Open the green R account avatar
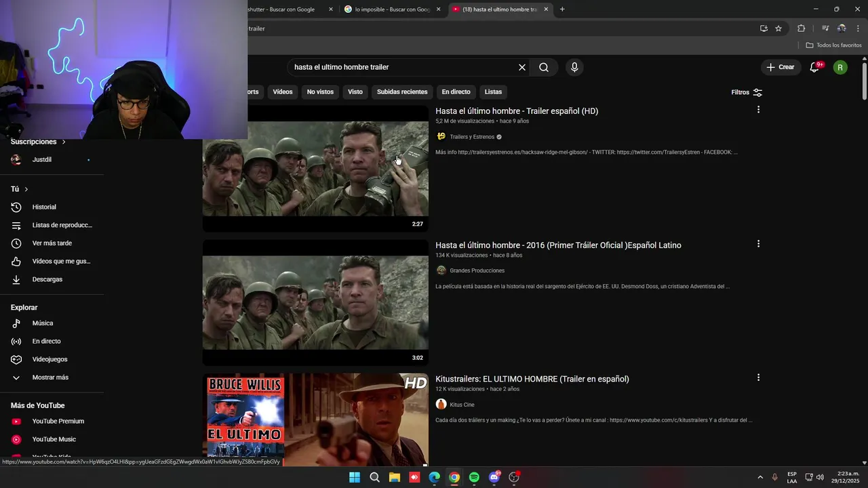 click(840, 67)
